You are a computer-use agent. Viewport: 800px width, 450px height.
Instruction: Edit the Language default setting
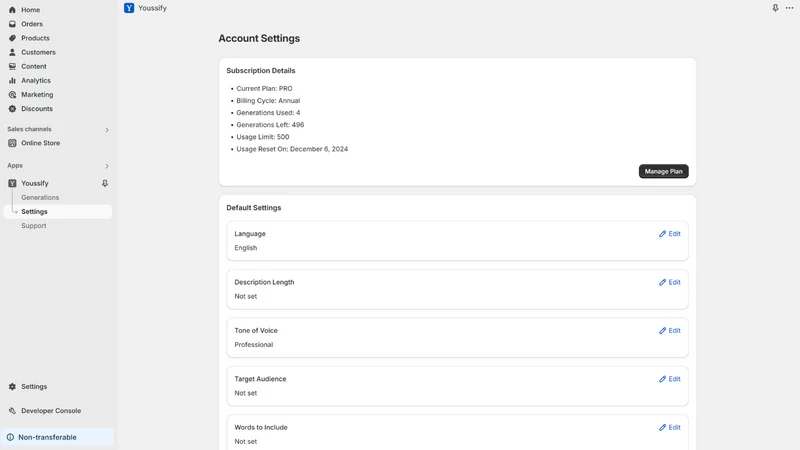(x=669, y=234)
